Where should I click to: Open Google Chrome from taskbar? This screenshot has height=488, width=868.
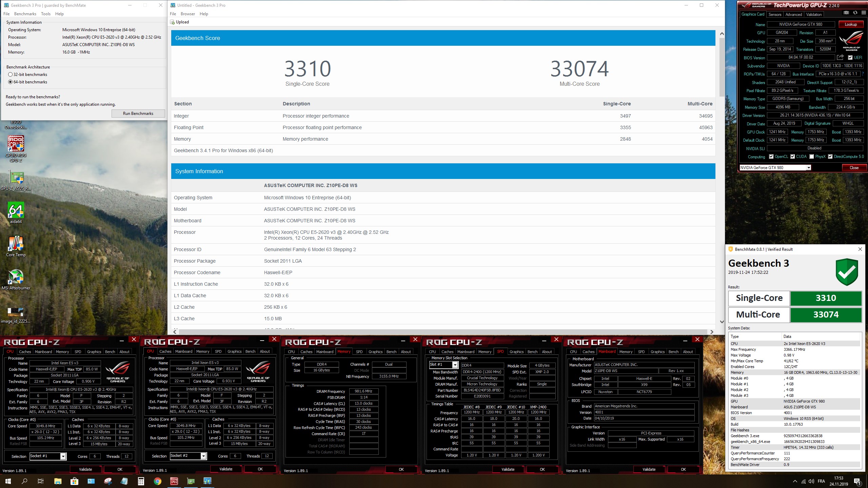(x=158, y=481)
